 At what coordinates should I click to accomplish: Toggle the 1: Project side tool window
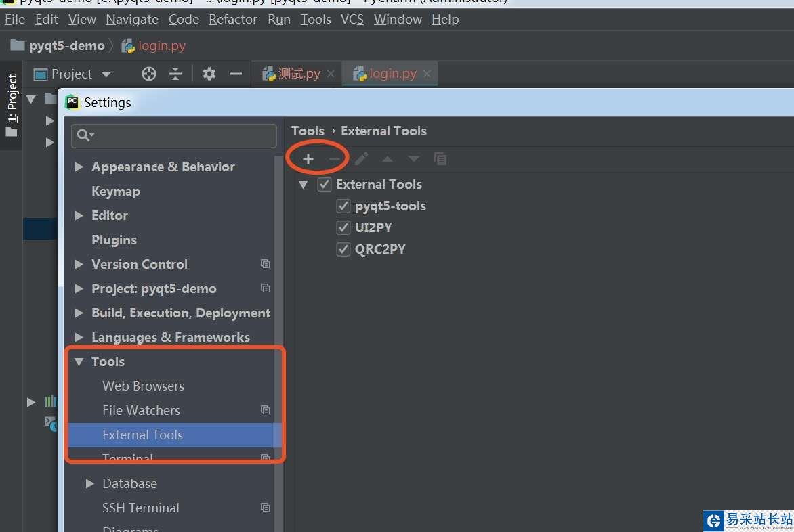point(12,105)
